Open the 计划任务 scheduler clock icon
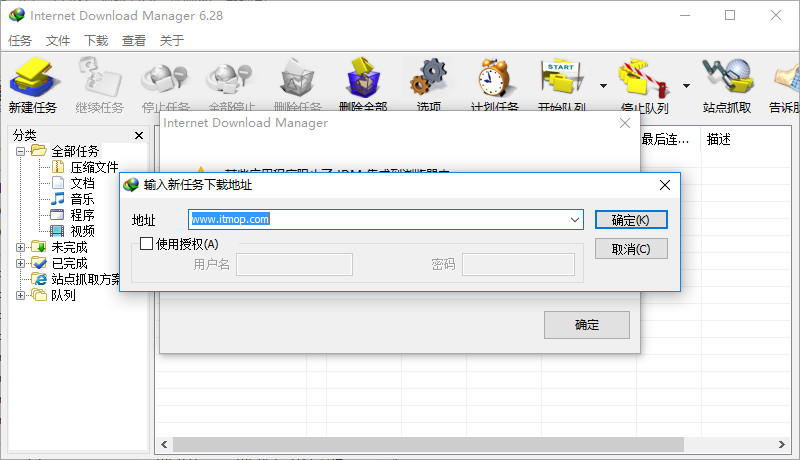The height and width of the screenshot is (460, 800). pyautogui.click(x=494, y=78)
